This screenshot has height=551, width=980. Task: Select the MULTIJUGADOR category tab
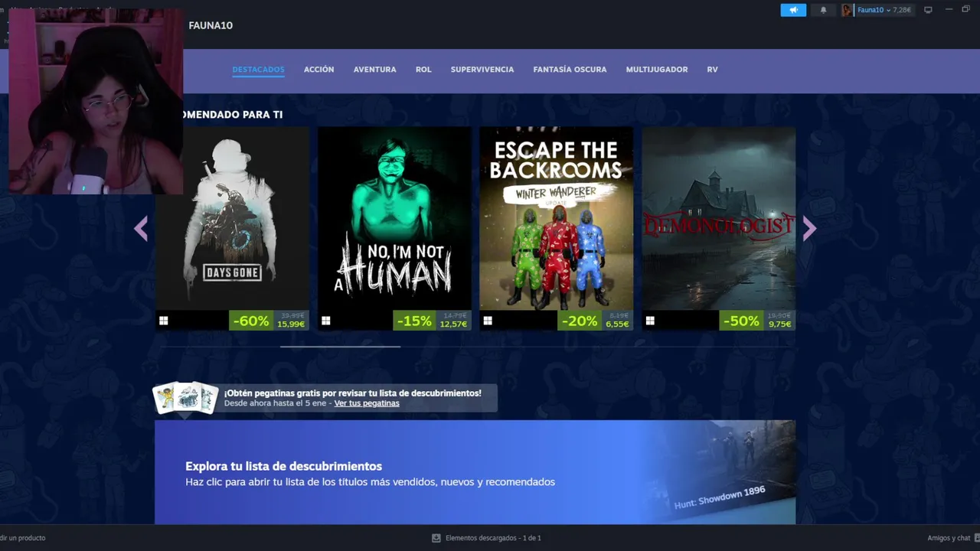(656, 70)
